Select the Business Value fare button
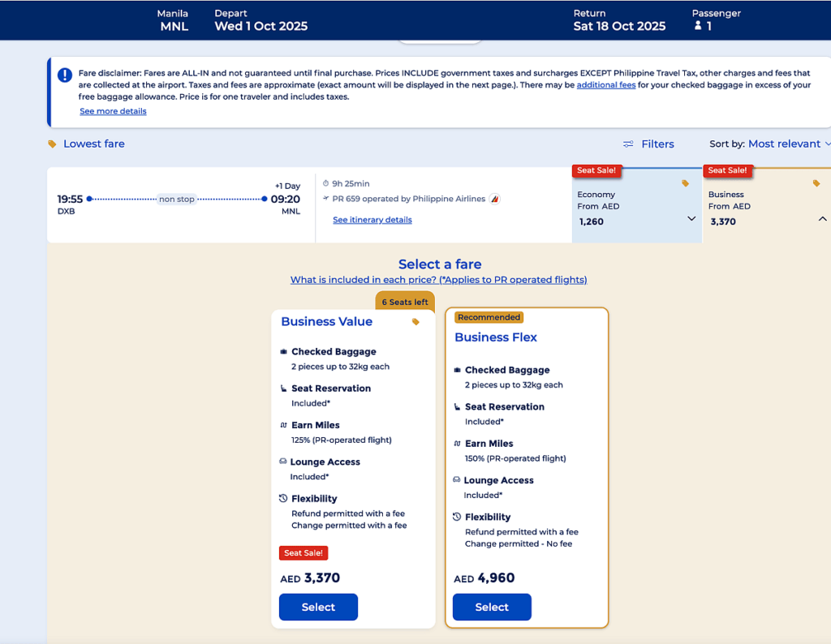 click(318, 607)
